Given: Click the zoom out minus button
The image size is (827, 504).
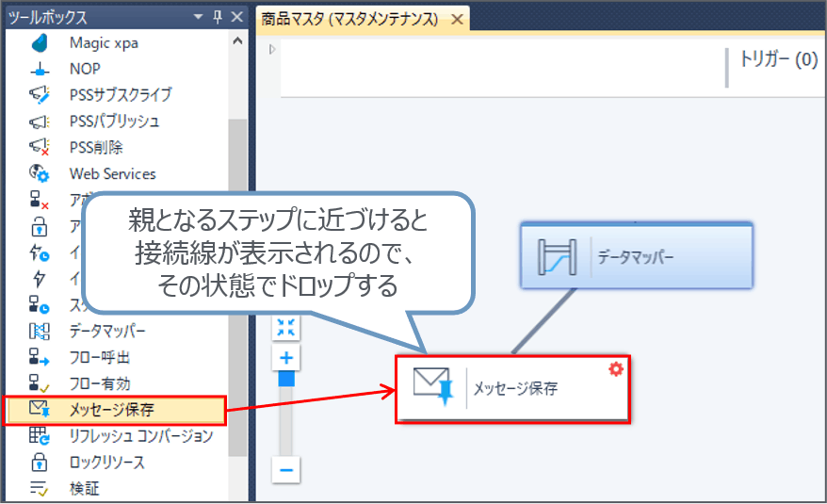Looking at the screenshot, I should tap(287, 469).
